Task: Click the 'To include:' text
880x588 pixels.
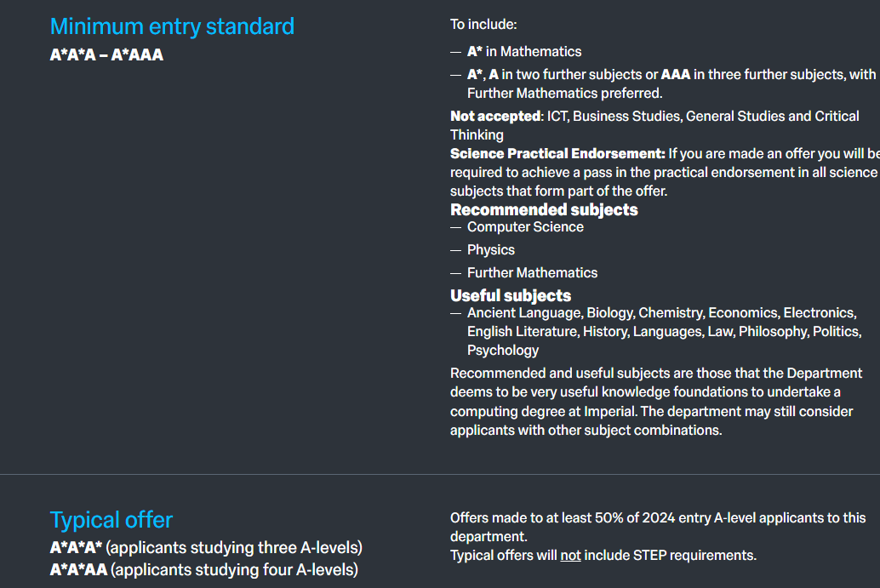Action: tap(483, 24)
